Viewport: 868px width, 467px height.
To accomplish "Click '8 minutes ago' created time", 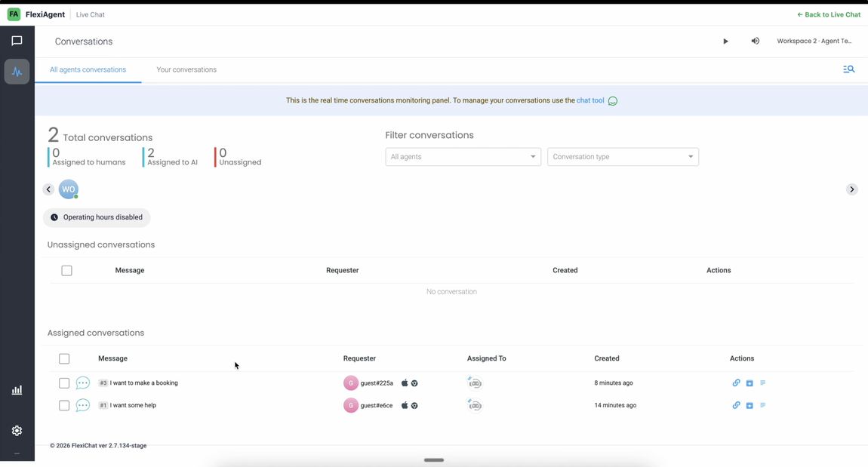I will [614, 383].
